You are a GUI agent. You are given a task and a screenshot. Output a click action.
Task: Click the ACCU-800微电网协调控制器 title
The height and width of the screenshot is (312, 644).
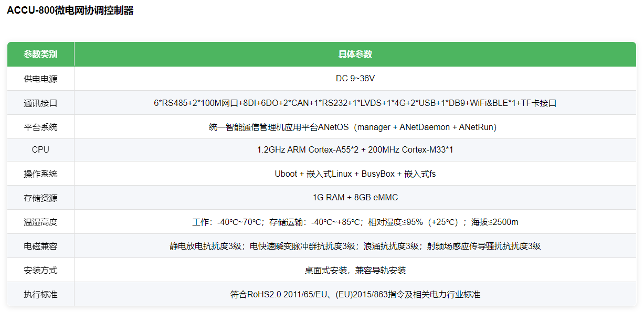70,10
